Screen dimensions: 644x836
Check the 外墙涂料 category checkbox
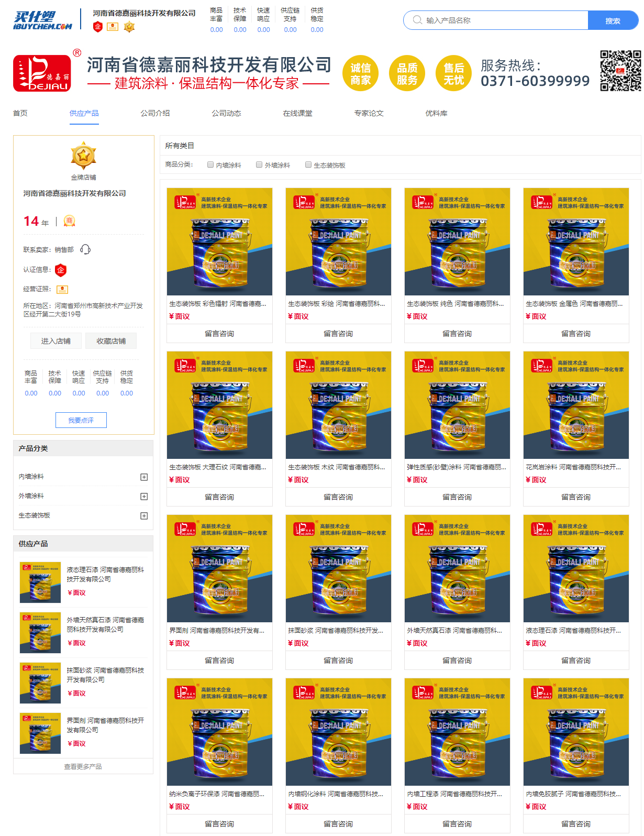click(259, 164)
